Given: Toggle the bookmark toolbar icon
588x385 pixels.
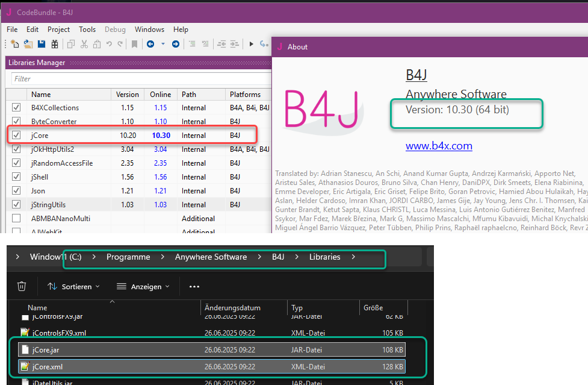Looking at the screenshot, I should [134, 44].
